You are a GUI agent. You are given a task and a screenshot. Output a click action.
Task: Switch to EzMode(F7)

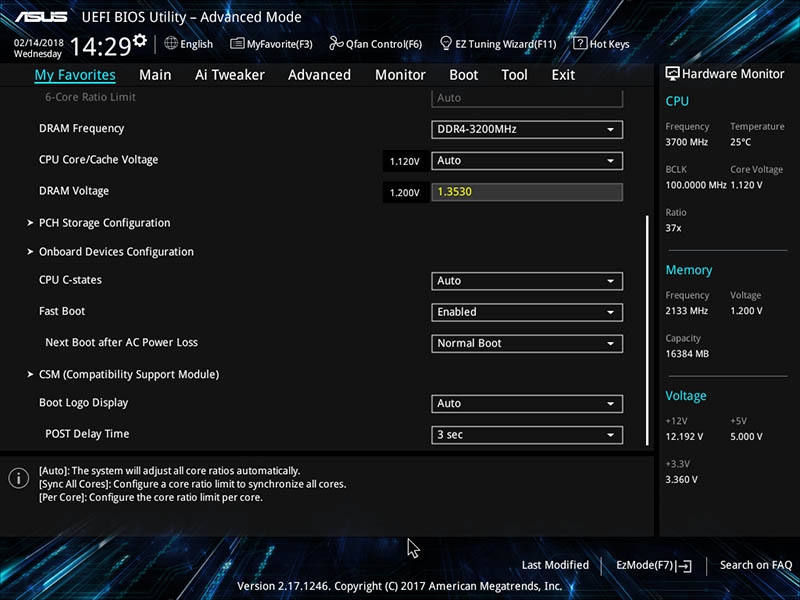(654, 565)
